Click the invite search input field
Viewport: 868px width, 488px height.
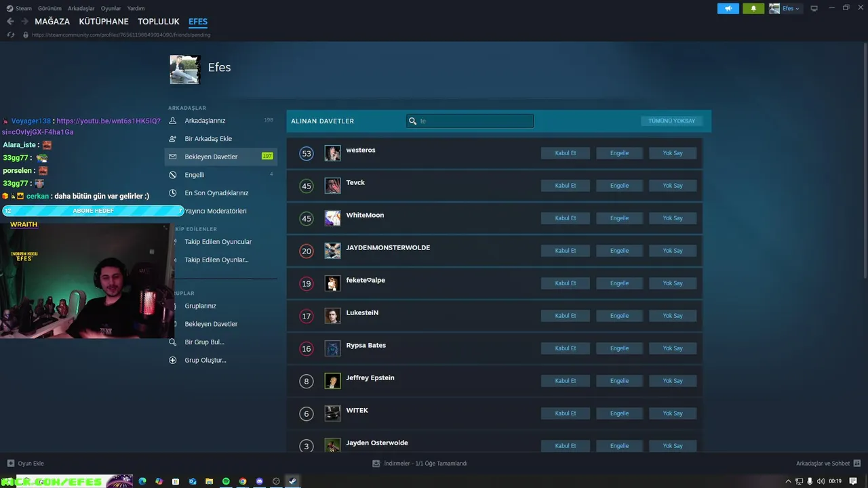click(x=470, y=121)
